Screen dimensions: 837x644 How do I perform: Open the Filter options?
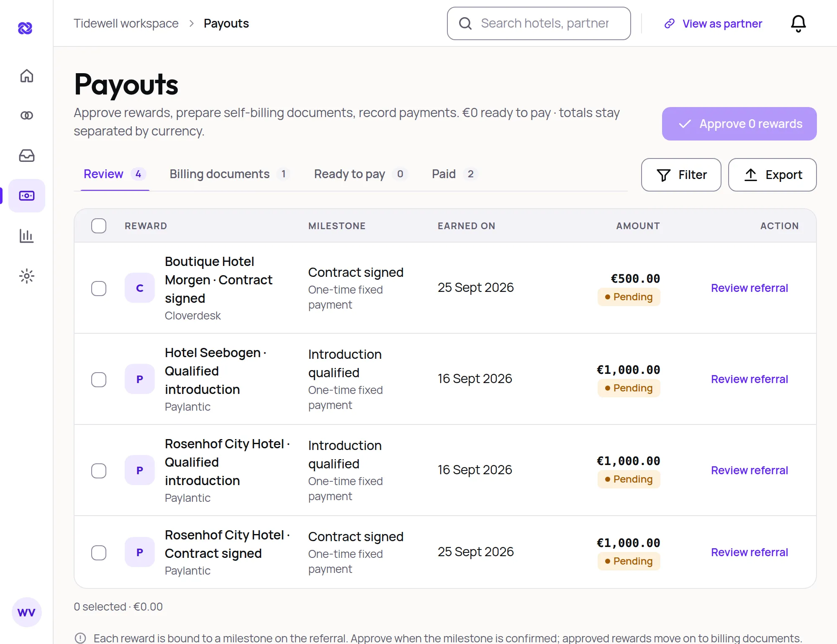click(681, 175)
